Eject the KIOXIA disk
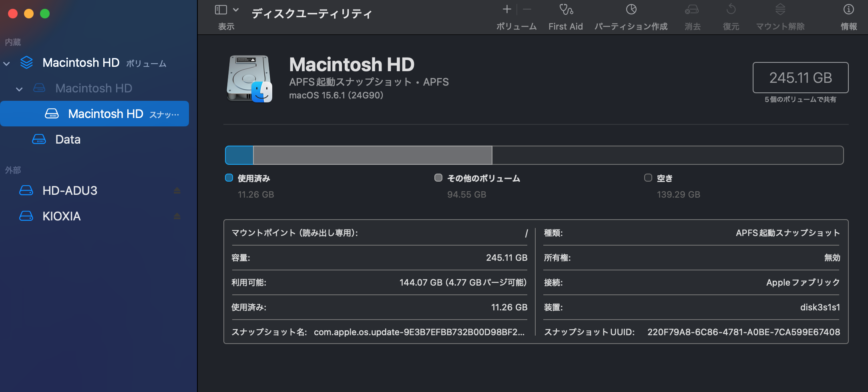868x392 pixels. [177, 216]
